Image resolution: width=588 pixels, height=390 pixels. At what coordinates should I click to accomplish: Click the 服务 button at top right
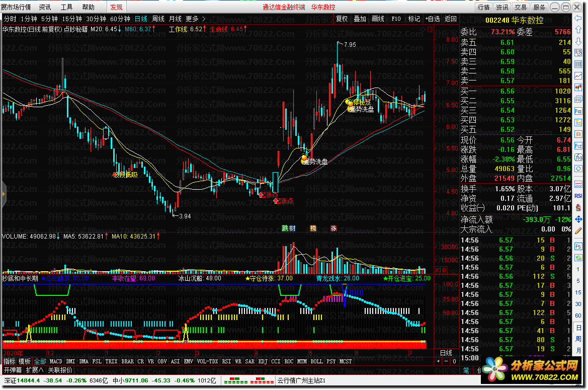[x=539, y=7]
